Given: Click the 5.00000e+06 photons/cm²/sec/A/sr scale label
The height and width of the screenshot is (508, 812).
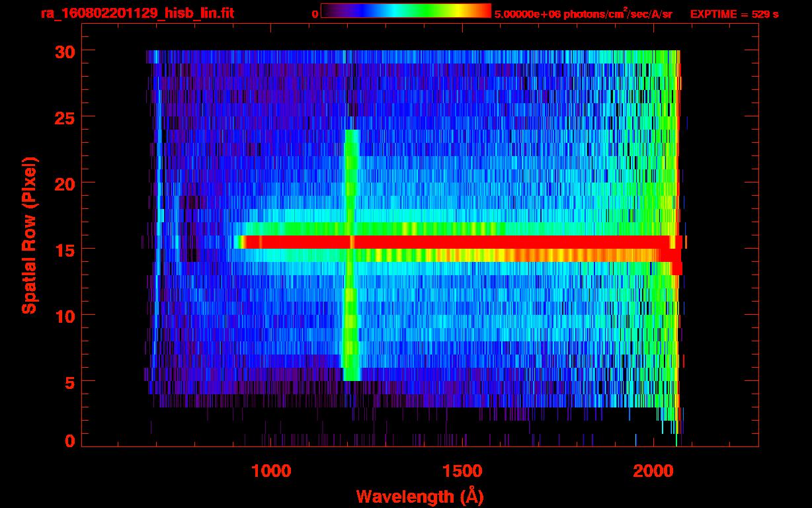Looking at the screenshot, I should (583, 13).
